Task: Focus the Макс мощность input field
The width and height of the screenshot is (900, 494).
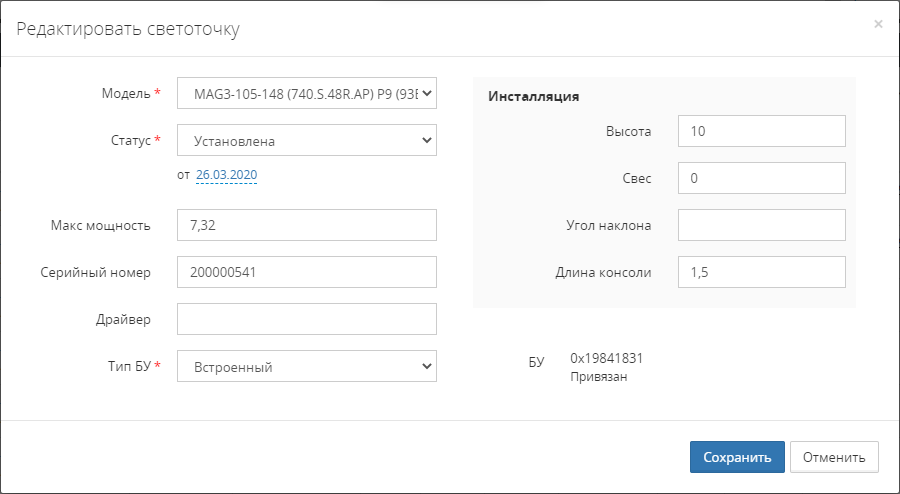Action: pyautogui.click(x=306, y=225)
